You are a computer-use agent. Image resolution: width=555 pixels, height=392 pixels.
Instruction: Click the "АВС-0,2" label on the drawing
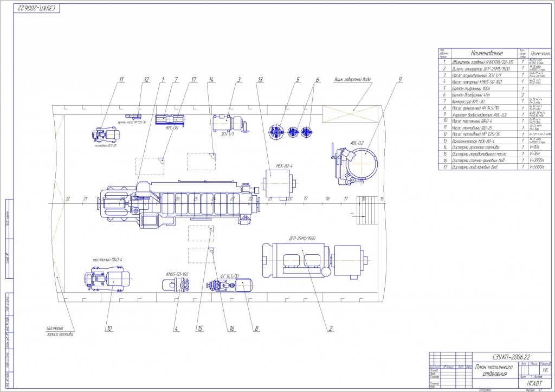357,143
